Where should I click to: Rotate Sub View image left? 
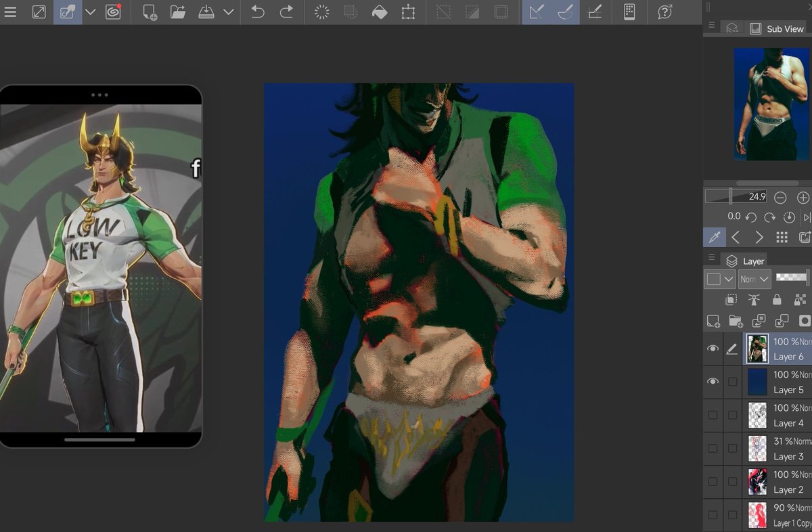click(x=750, y=217)
